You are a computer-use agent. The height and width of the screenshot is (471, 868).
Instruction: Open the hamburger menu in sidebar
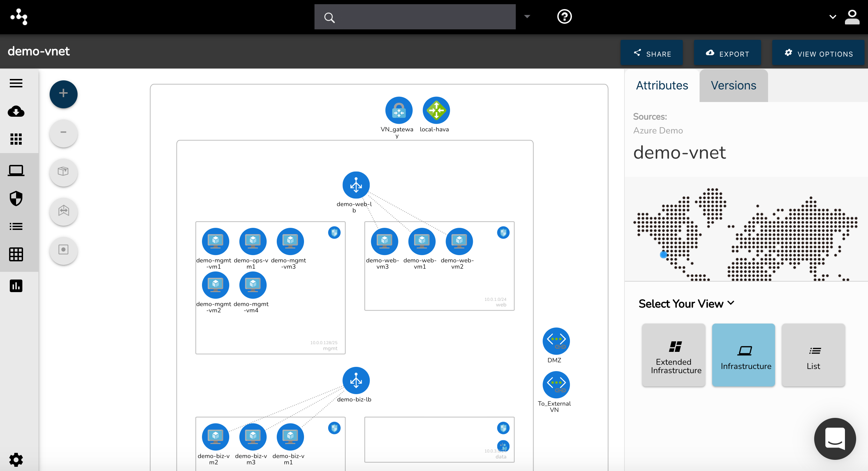click(16, 83)
